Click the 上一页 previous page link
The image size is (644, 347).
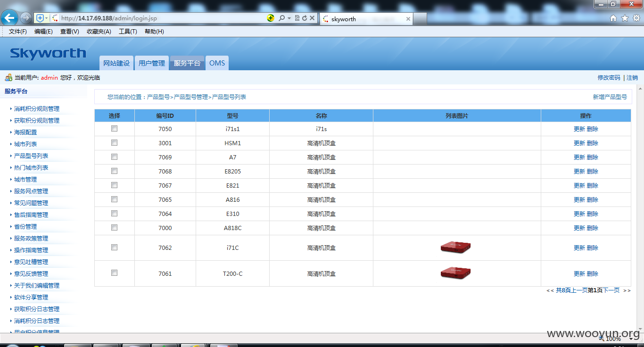pos(579,290)
